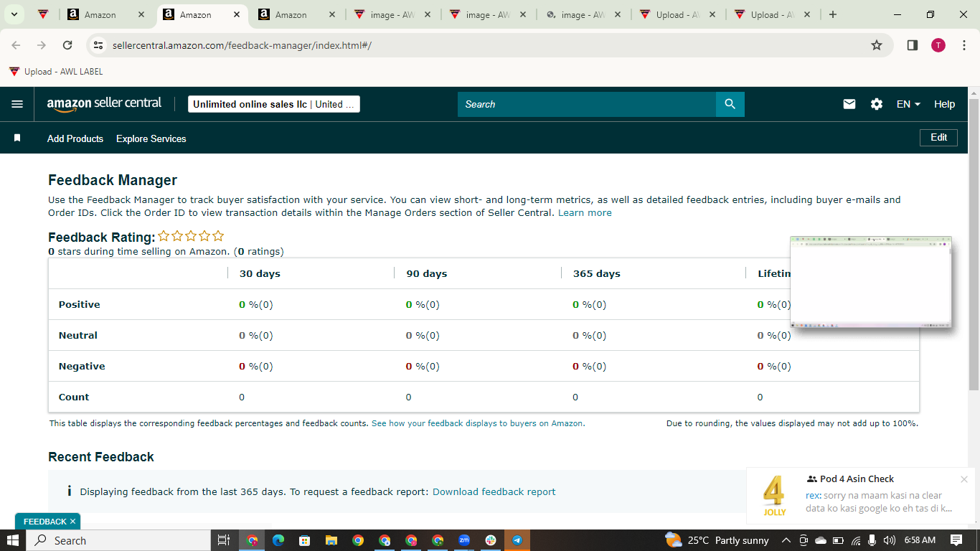980x551 pixels.
Task: Open File Explorer from the taskbar
Action: pos(331,540)
